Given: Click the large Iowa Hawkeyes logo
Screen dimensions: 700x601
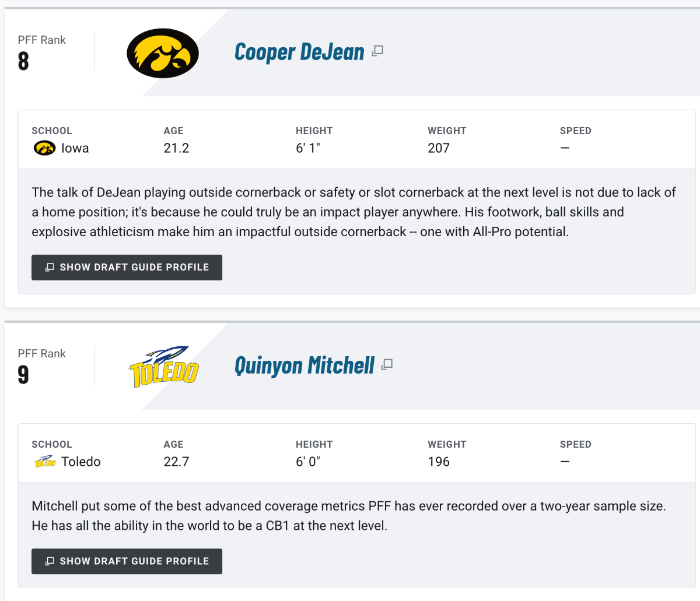Looking at the screenshot, I should coord(163,54).
